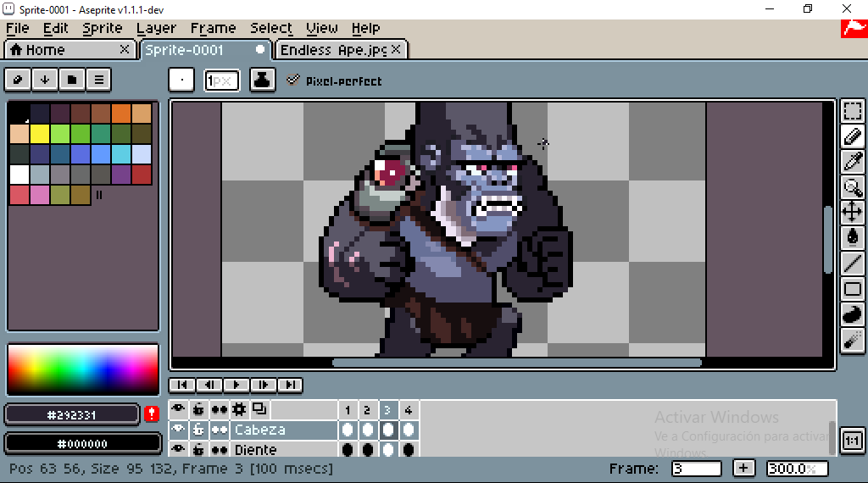Open the Frame menu

213,28
